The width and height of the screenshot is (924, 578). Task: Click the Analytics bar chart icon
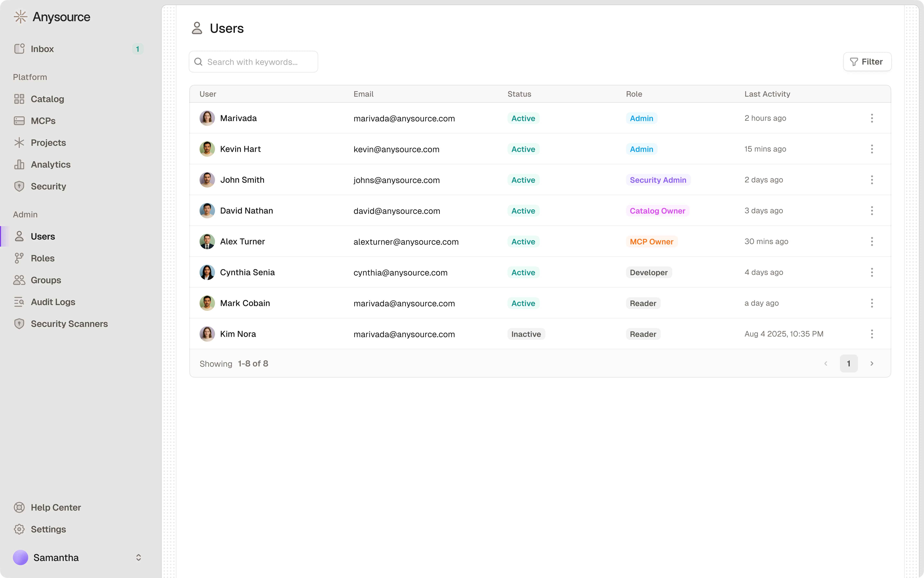(19, 164)
